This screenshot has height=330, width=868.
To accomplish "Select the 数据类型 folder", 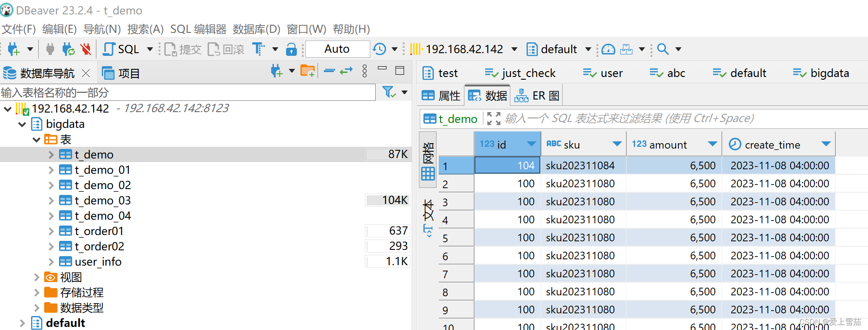I will click(x=82, y=308).
